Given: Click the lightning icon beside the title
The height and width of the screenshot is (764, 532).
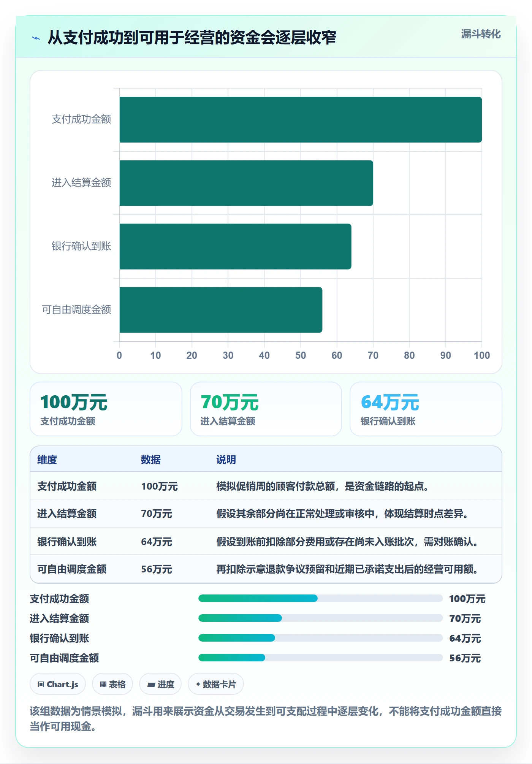Looking at the screenshot, I should [x=36, y=38].
